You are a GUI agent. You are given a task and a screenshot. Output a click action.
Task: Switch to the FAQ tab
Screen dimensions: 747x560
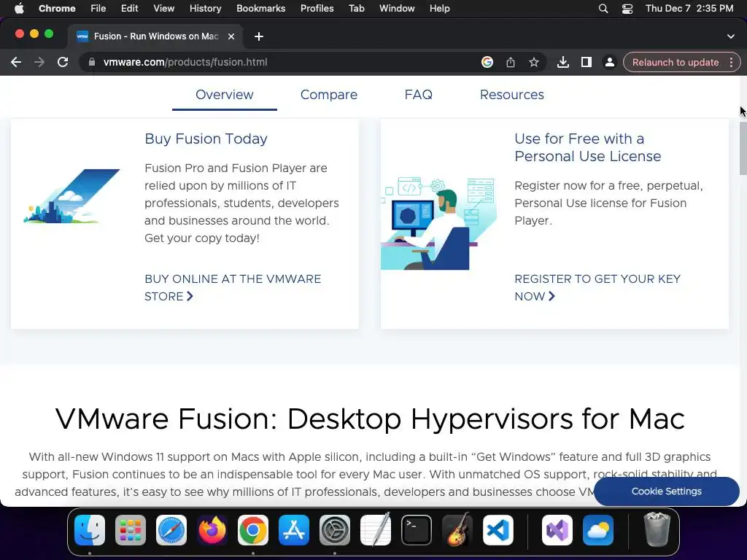[x=418, y=95]
